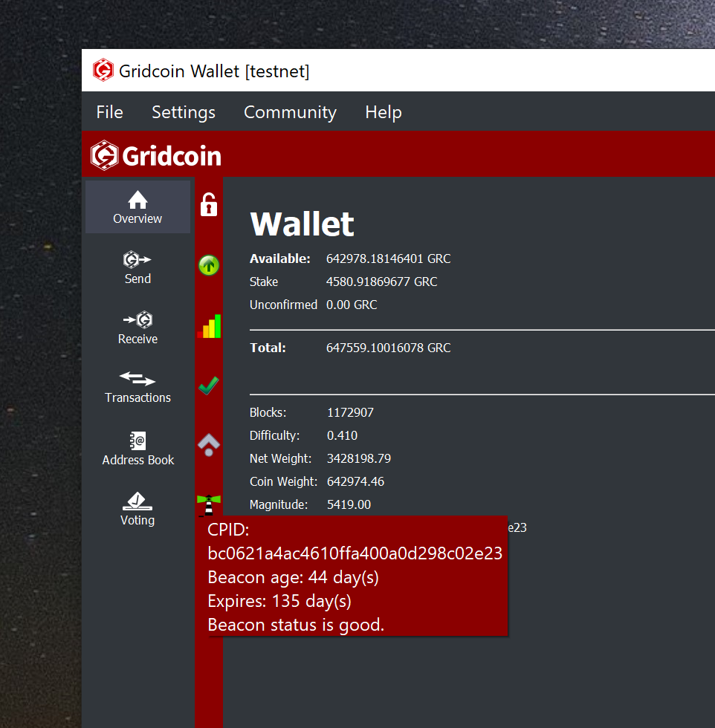The height and width of the screenshot is (728, 715).
Task: Open the Help menu
Action: click(384, 112)
